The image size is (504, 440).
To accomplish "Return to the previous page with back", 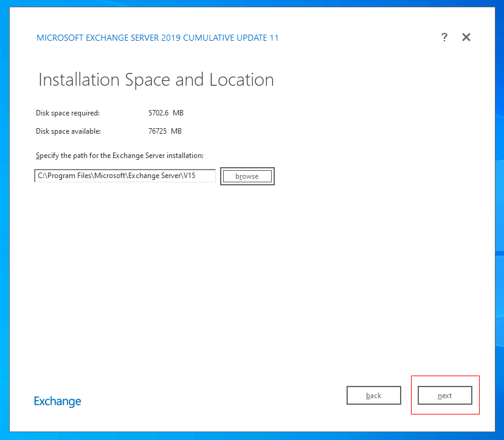I will [x=373, y=395].
